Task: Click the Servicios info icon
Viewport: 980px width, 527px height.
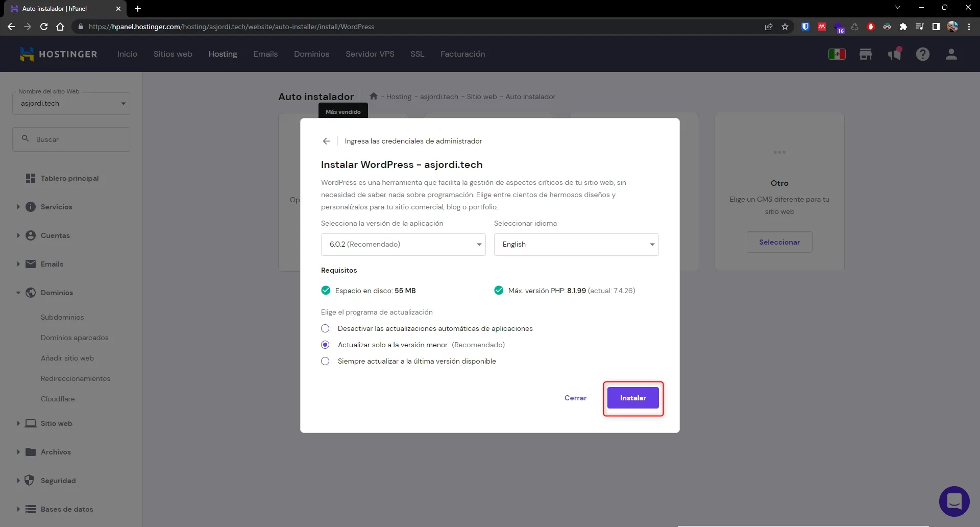Action: pyautogui.click(x=31, y=207)
